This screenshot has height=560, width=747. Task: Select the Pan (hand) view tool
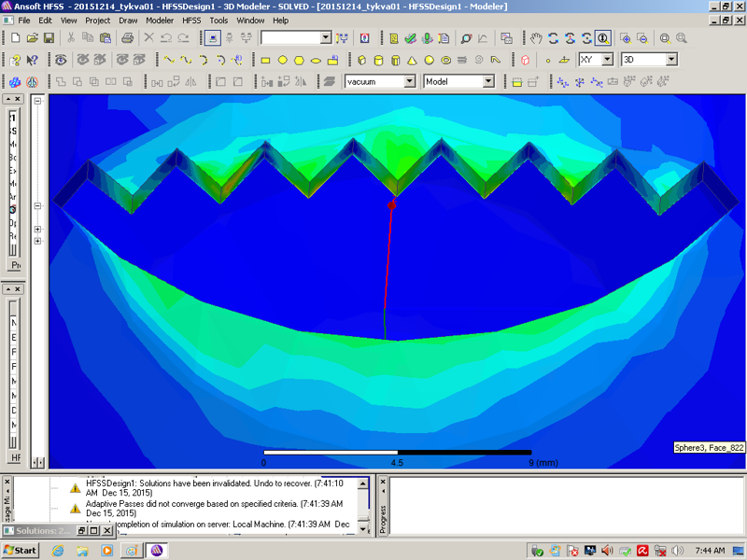click(536, 38)
